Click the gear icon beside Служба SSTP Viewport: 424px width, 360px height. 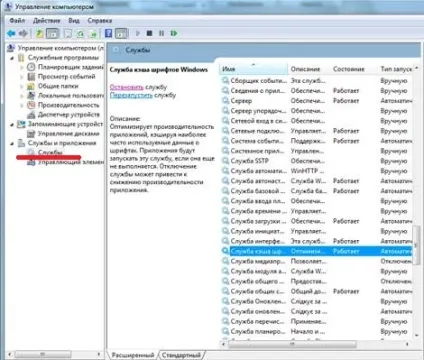tap(226, 161)
